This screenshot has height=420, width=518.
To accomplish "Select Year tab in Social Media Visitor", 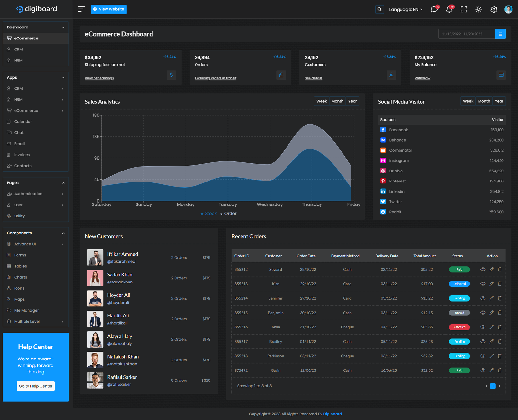I will [499, 101].
